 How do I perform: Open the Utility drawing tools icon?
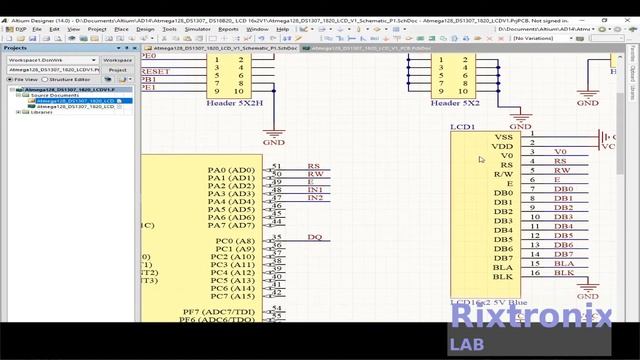pyautogui.click(x=303, y=29)
